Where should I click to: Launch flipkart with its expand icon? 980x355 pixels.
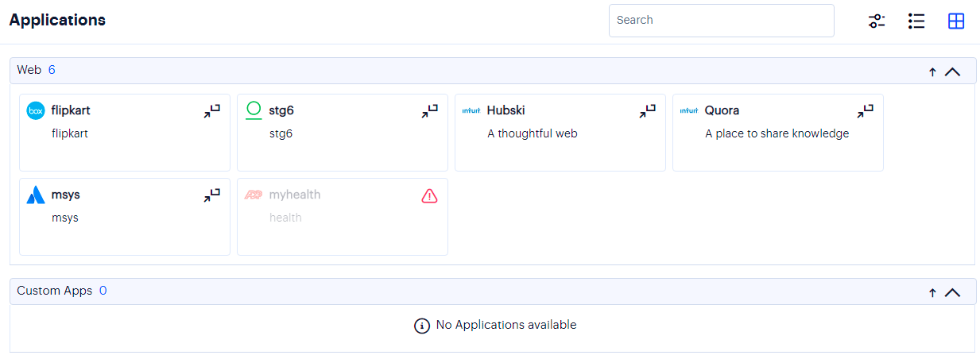(x=211, y=111)
